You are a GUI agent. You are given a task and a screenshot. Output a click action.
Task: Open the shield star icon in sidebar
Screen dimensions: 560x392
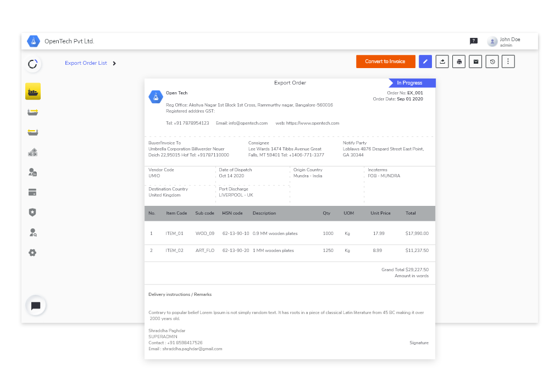pyautogui.click(x=33, y=212)
